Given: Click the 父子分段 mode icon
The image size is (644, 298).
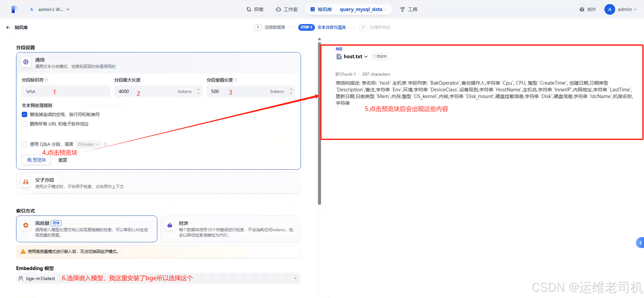Looking at the screenshot, I should tap(26, 182).
